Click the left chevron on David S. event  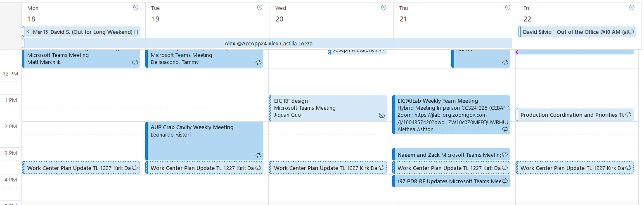point(28,32)
